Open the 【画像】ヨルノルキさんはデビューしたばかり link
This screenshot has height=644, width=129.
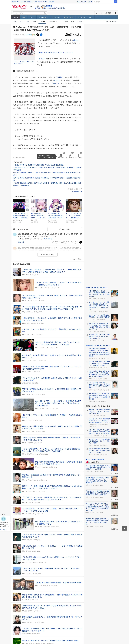55,52
